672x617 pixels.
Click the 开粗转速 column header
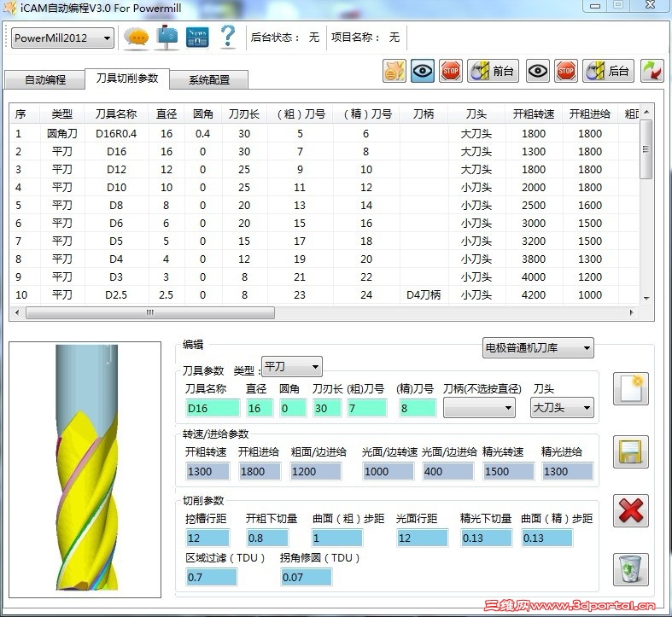534,114
